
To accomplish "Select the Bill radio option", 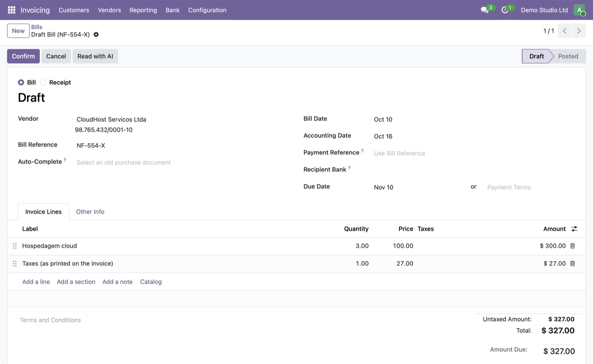I will [x=21, y=83].
